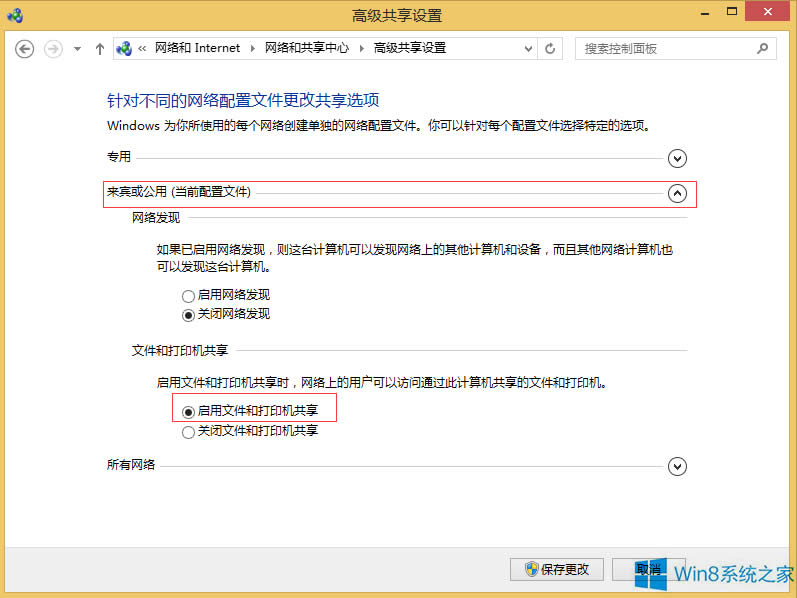Click the Forward navigation arrow

(53, 48)
